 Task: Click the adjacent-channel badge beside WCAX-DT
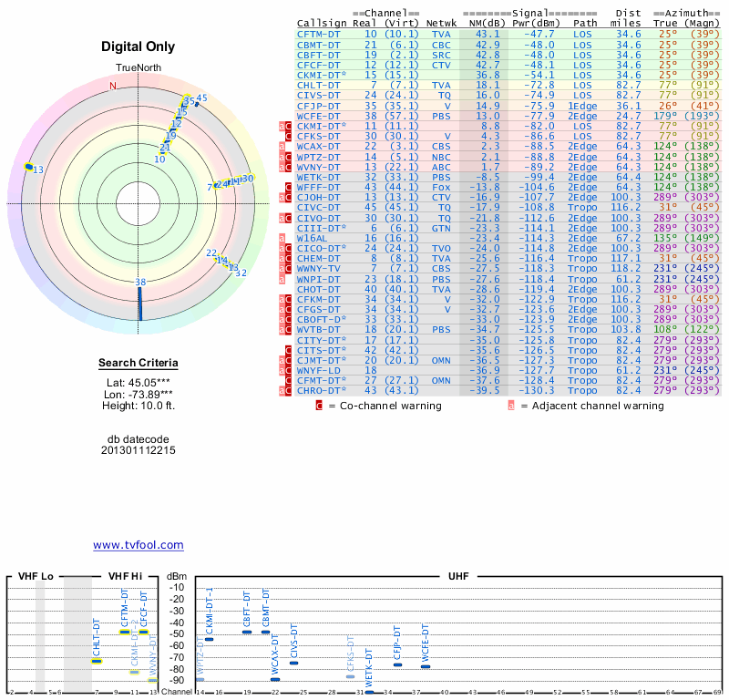(x=282, y=147)
